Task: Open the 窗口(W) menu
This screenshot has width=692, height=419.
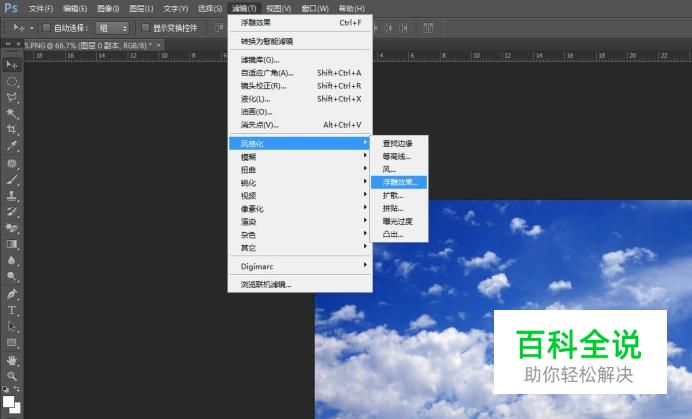Action: pos(315,8)
